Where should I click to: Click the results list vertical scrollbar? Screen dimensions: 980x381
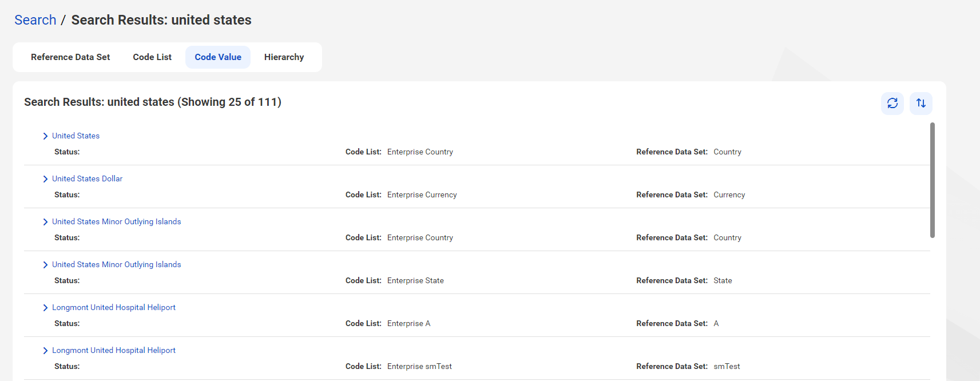click(x=933, y=180)
